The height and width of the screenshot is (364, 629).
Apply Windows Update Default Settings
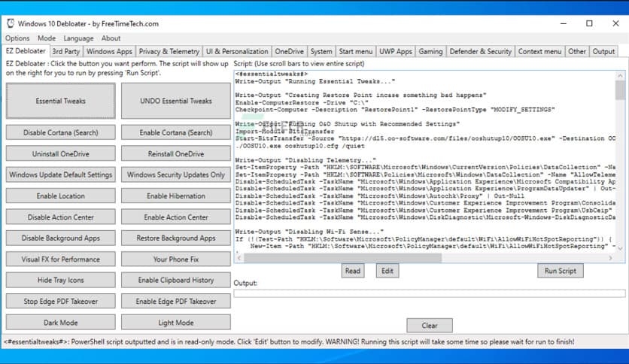coord(61,174)
